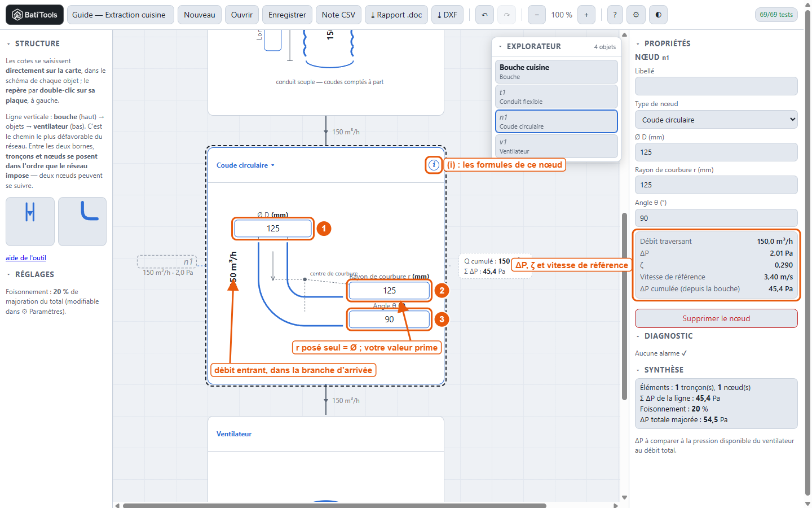Open help with the question mark button
Screen dimensions: 812x508
coord(615,15)
